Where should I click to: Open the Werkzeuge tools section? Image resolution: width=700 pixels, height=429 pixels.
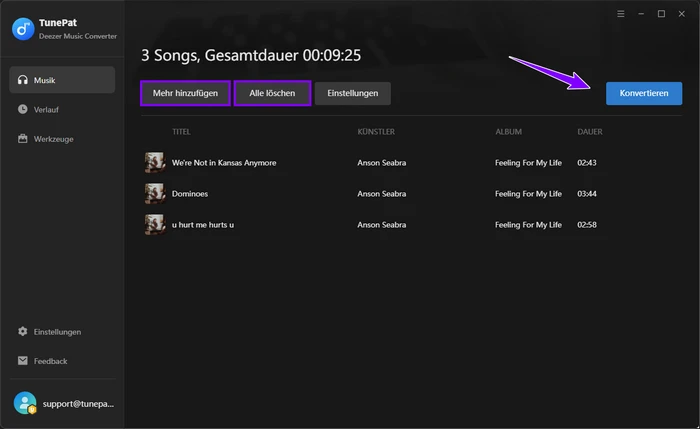62,139
